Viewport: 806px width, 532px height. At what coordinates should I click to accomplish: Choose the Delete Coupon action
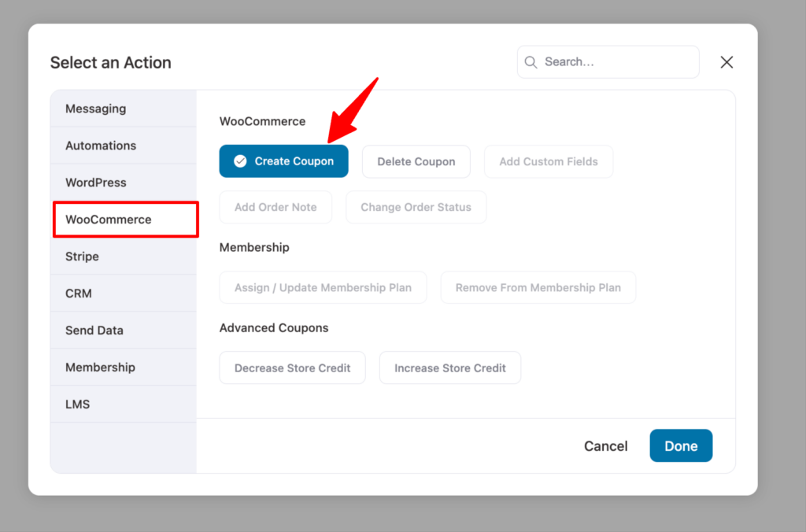pyautogui.click(x=416, y=161)
